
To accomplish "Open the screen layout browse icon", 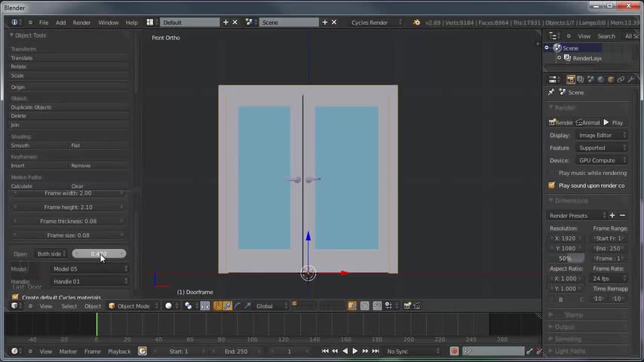I will pyautogui.click(x=152, y=22).
